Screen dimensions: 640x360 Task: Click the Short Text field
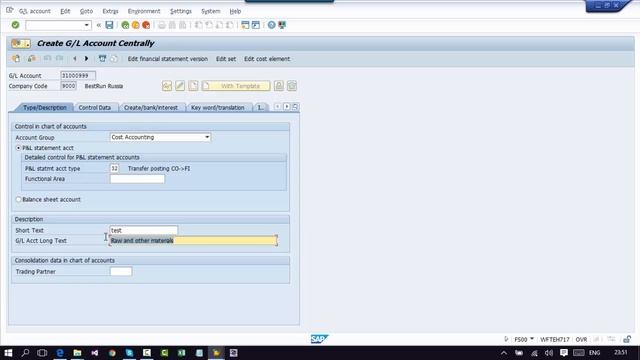144,230
